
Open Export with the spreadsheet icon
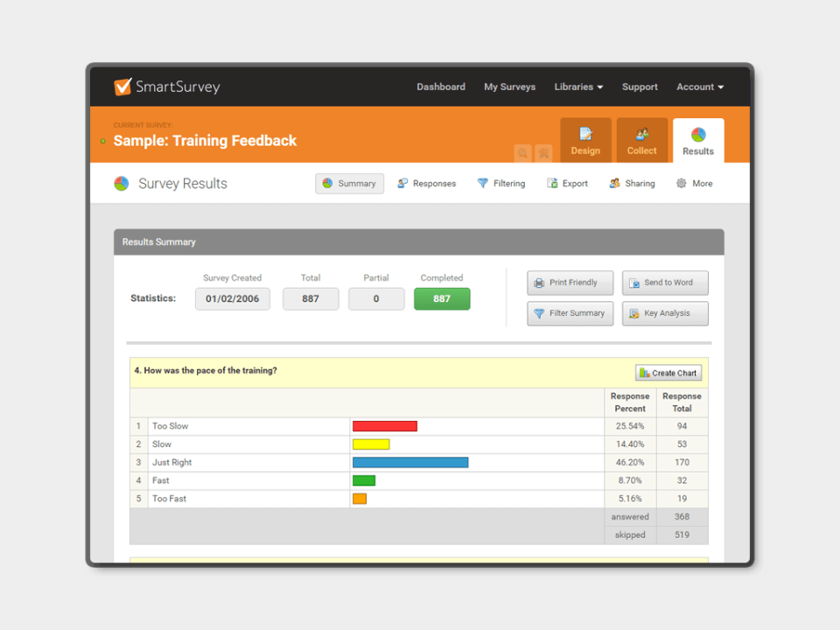pos(551,184)
